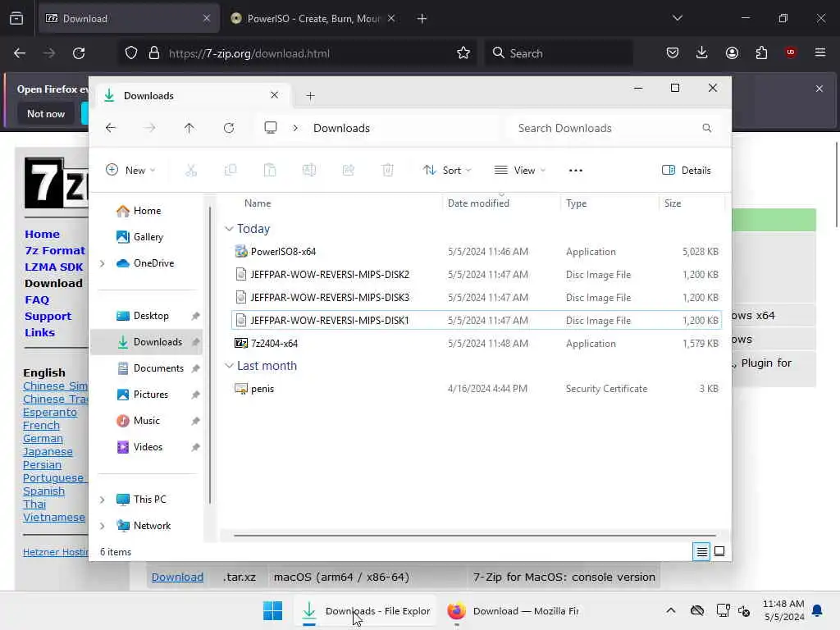This screenshot has height=630, width=840.
Task: Go back in File Explorer
Action: tap(111, 128)
